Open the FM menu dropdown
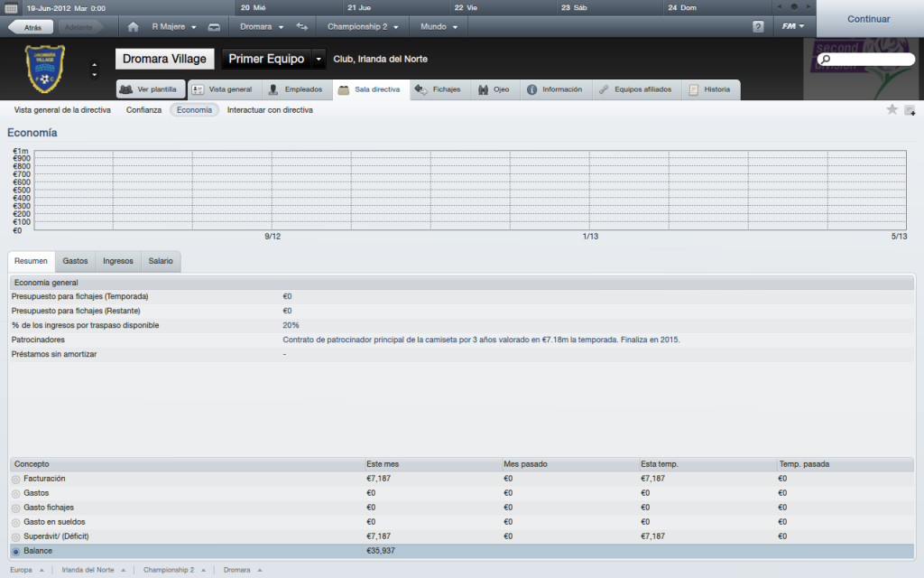Screen dimensions: 924x578 [x=794, y=27]
